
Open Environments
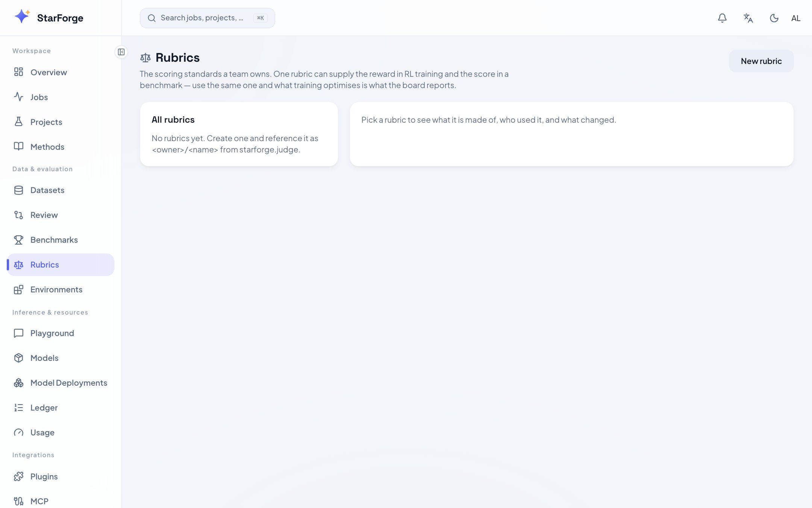pos(61,289)
